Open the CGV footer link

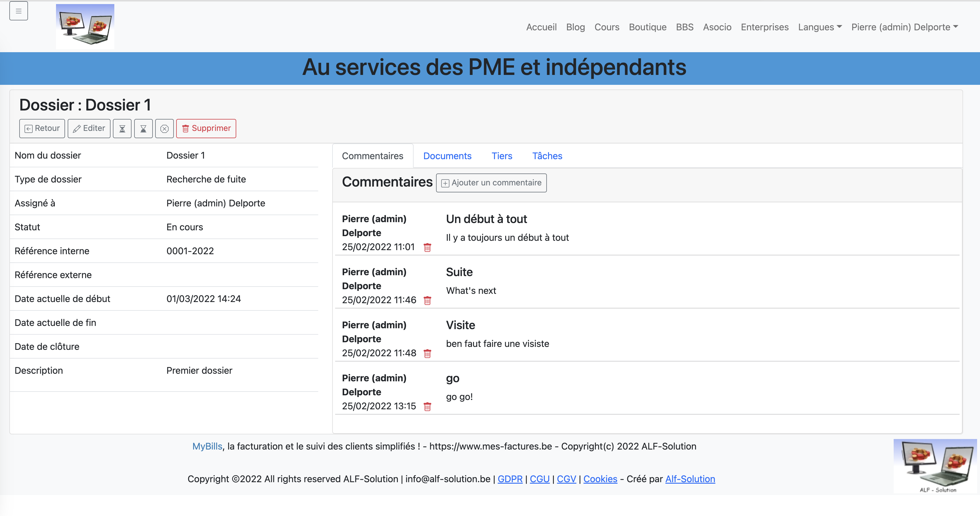566,479
